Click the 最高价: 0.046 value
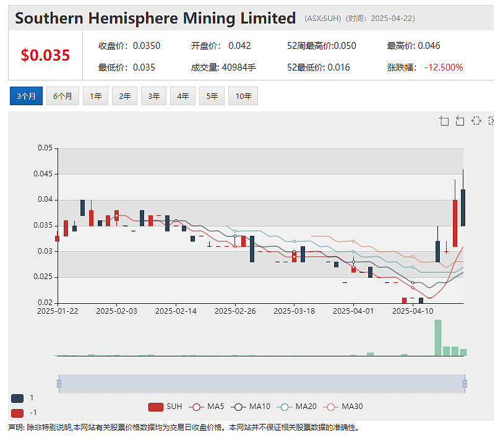Image resolution: width=503 pixels, height=448 pixels. (413, 46)
